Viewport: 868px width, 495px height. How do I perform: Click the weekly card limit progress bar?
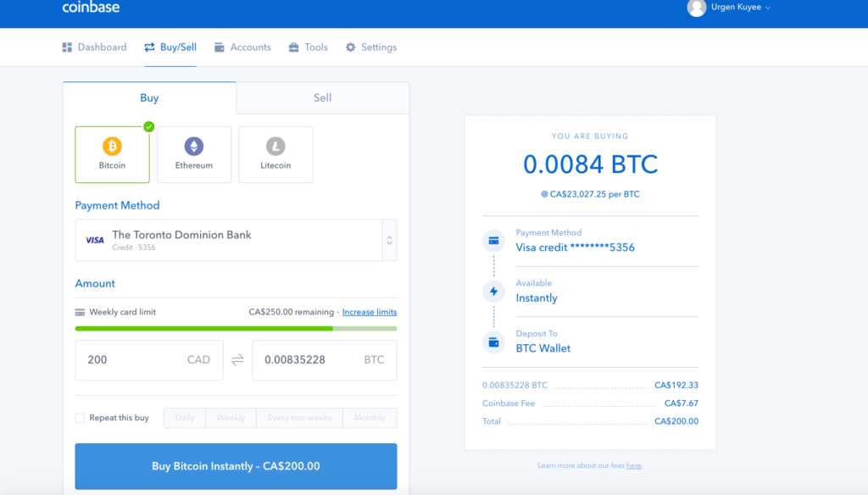click(x=236, y=328)
